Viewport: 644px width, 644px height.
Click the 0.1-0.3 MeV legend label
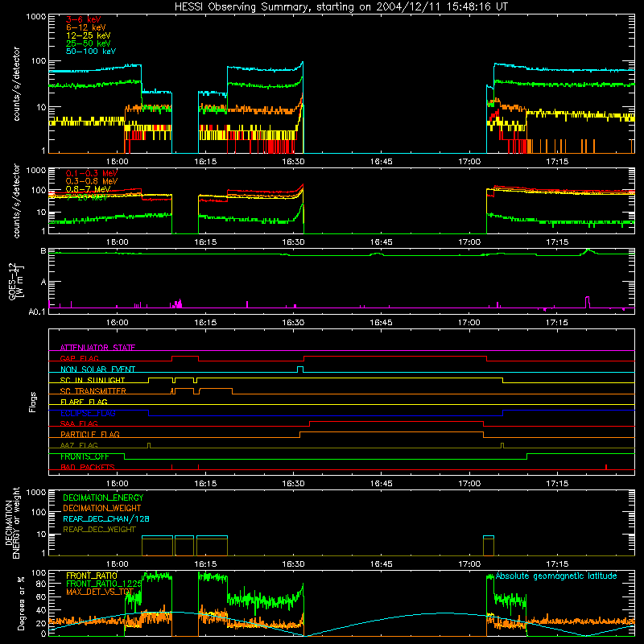(92, 173)
